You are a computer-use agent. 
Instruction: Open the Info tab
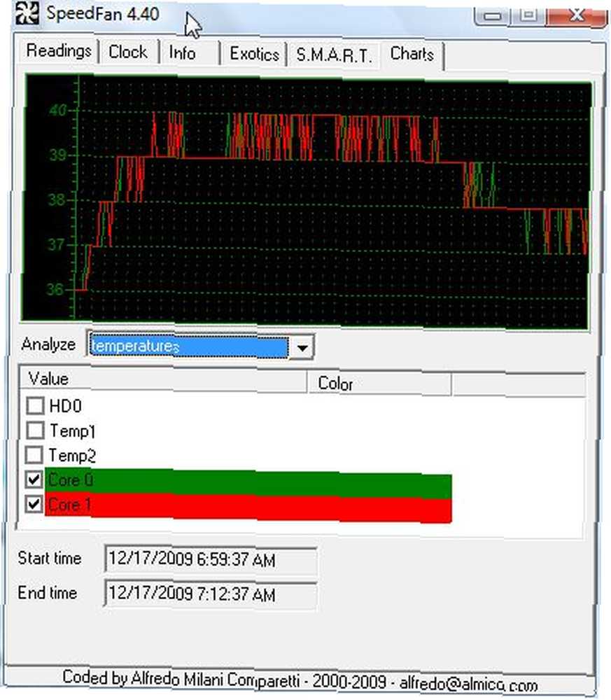189,53
